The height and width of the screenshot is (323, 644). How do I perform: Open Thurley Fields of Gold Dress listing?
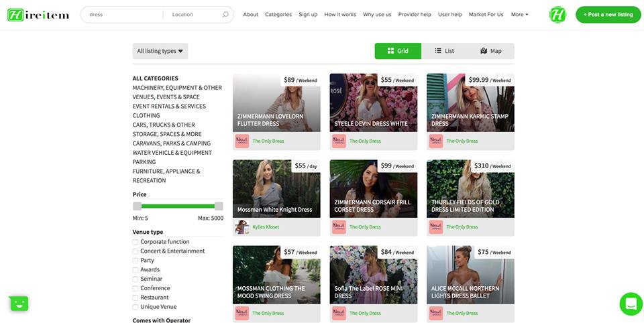(x=470, y=189)
